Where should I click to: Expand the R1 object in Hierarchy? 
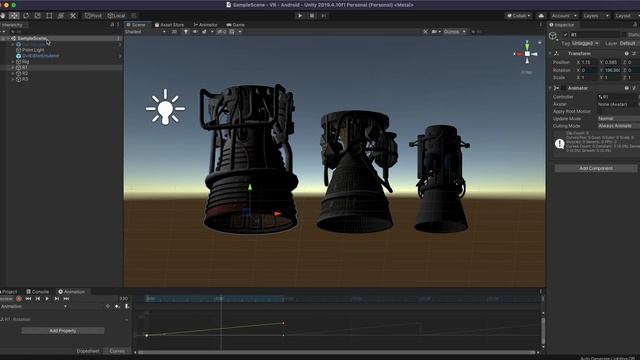(13, 67)
